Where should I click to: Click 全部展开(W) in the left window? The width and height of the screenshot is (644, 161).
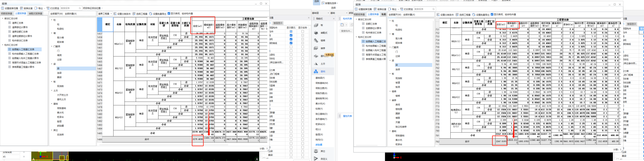click(57, 14)
